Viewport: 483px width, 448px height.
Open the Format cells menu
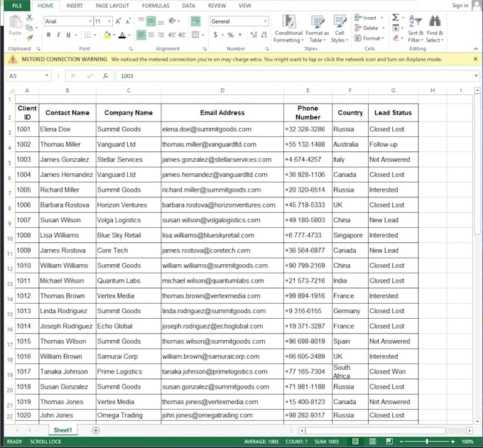point(369,38)
